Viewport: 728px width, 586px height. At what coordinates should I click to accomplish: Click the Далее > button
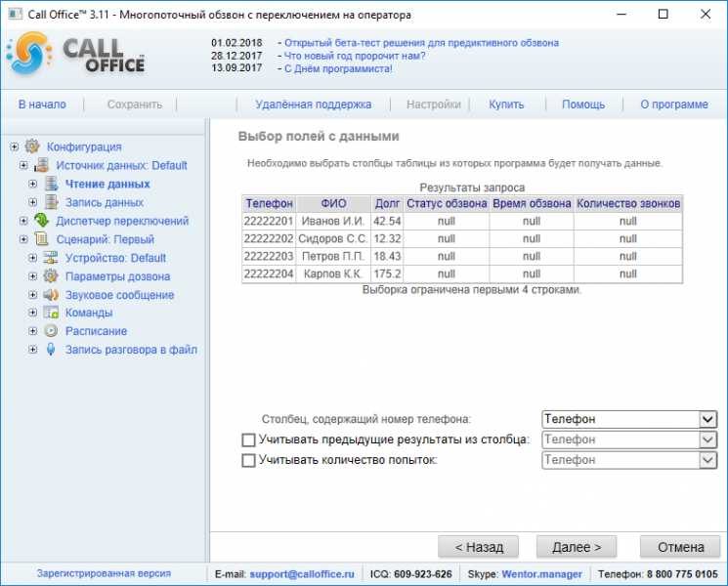coord(577,547)
